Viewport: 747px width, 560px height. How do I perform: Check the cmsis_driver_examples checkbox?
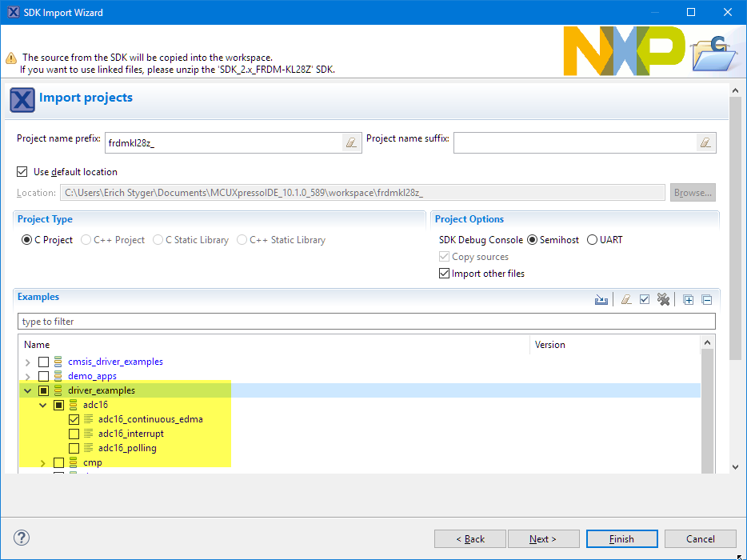(43, 362)
